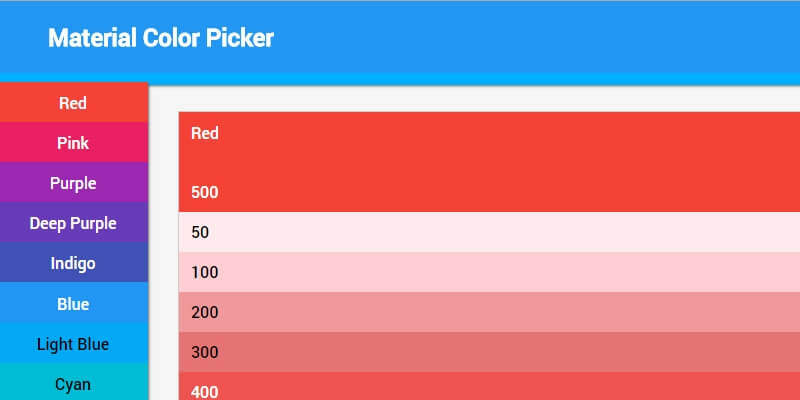Pick the Red 300 color row

click(490, 352)
